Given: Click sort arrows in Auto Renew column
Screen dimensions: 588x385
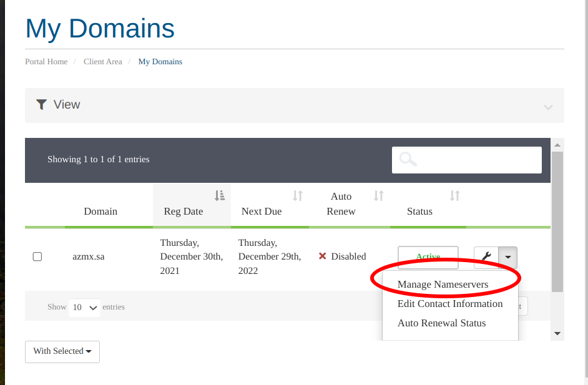Looking at the screenshot, I should tap(378, 196).
